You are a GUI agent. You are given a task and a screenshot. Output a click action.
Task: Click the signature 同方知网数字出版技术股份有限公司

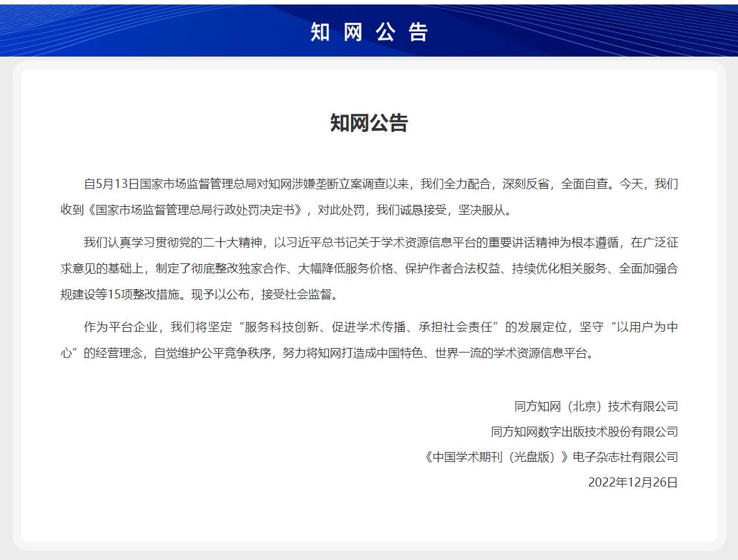(584, 432)
